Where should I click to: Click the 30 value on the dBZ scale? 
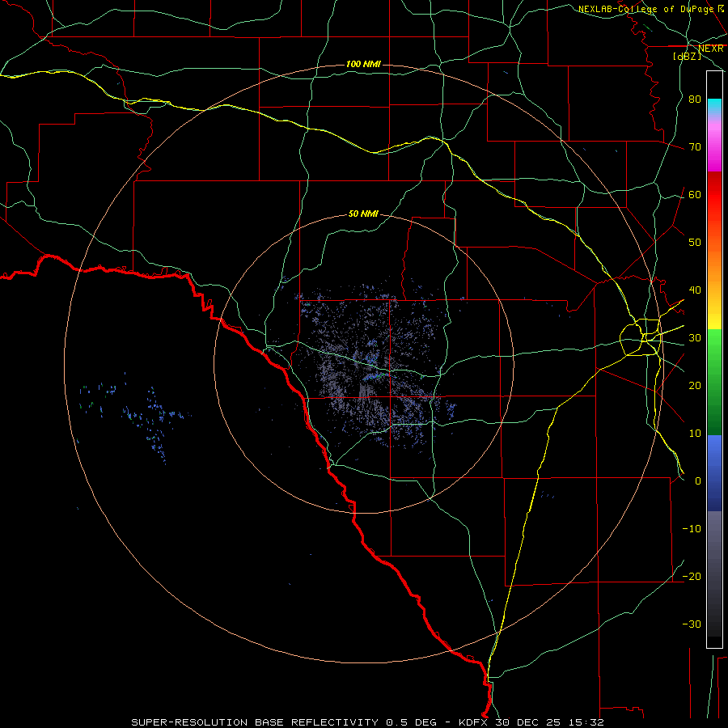click(695, 337)
